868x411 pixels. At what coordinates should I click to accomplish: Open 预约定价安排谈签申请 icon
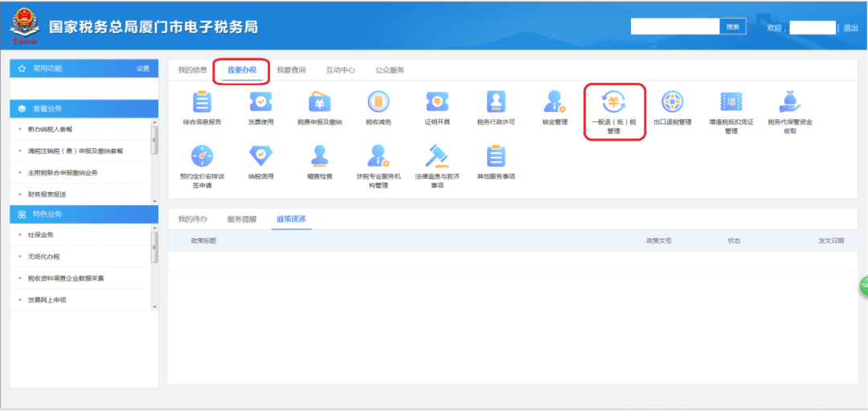[202, 156]
